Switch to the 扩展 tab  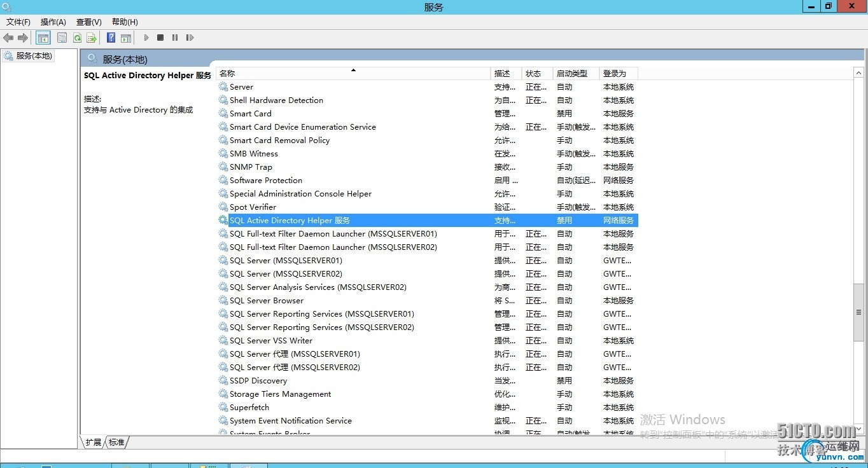pyautogui.click(x=94, y=442)
